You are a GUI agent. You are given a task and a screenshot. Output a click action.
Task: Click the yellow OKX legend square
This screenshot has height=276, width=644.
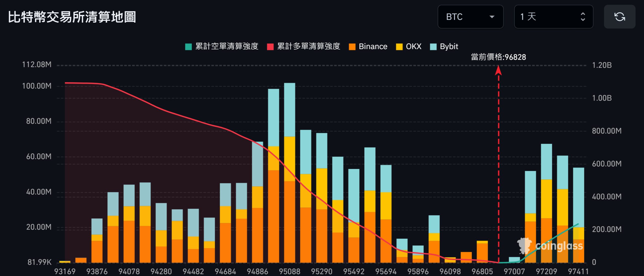coord(399,47)
